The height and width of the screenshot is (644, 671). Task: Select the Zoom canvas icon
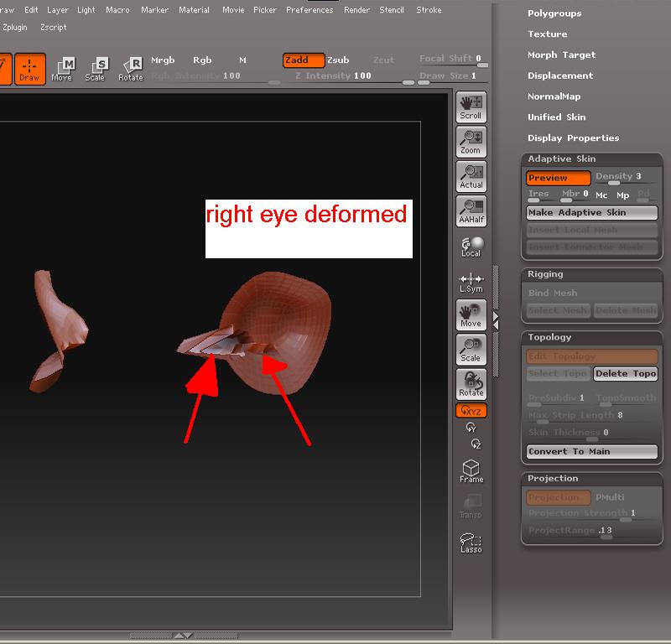[471, 141]
